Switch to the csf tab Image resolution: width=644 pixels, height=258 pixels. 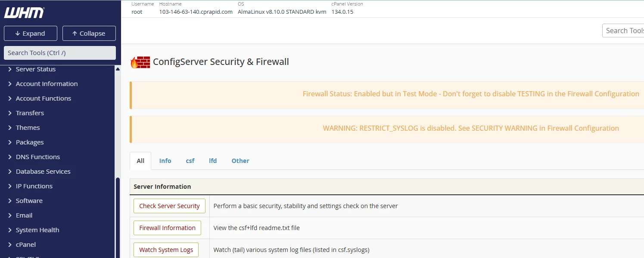point(190,161)
